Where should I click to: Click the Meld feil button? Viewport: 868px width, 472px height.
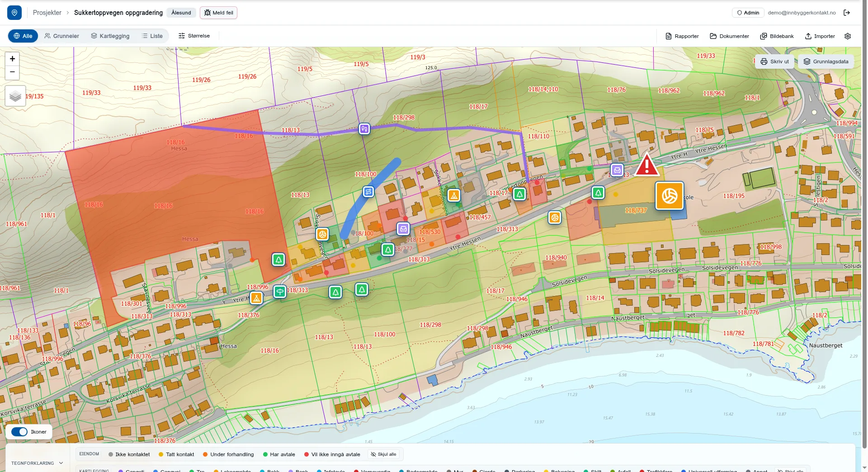pyautogui.click(x=218, y=13)
